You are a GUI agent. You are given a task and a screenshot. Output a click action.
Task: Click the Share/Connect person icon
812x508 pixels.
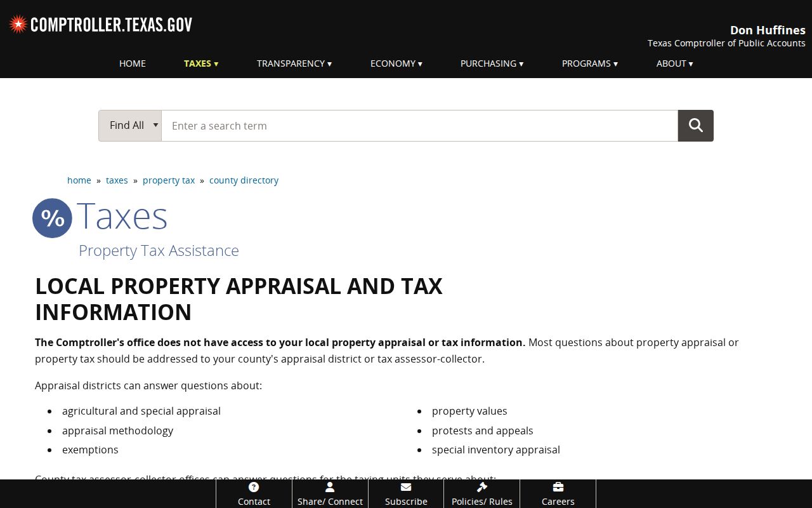click(330, 487)
